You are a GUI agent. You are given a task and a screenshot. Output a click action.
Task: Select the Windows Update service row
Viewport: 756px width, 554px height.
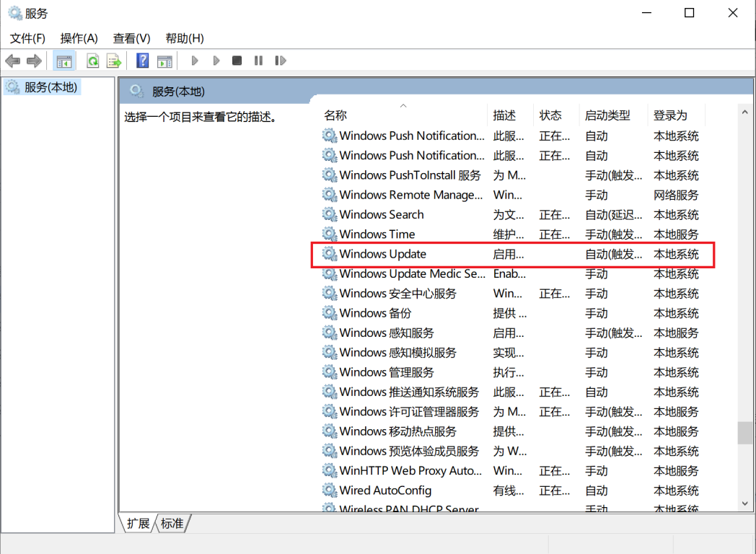click(x=383, y=254)
